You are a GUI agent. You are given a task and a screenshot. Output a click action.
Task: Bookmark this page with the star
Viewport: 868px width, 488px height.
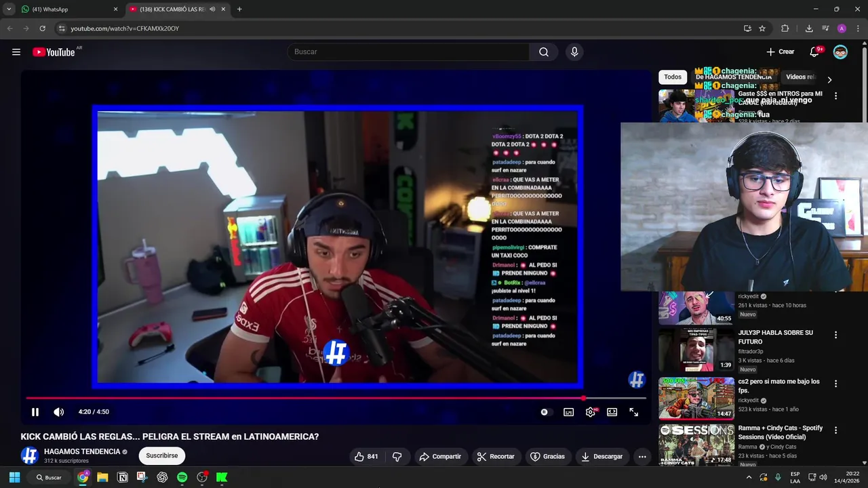762,28
